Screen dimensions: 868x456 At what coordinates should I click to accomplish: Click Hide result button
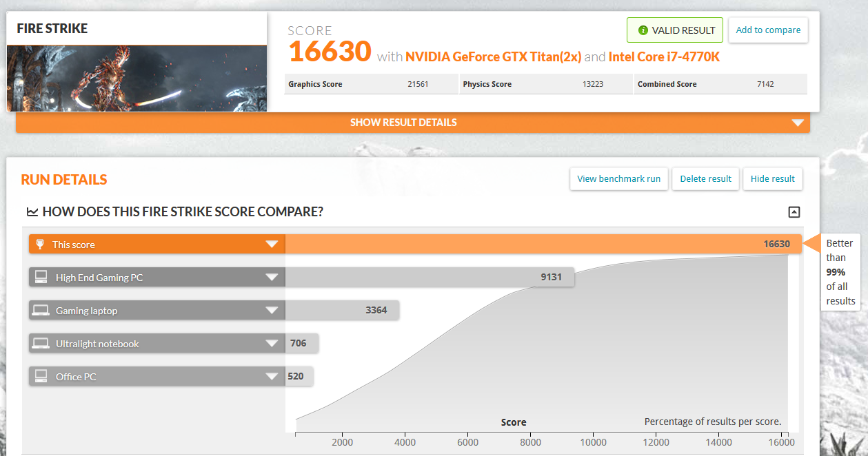click(773, 179)
